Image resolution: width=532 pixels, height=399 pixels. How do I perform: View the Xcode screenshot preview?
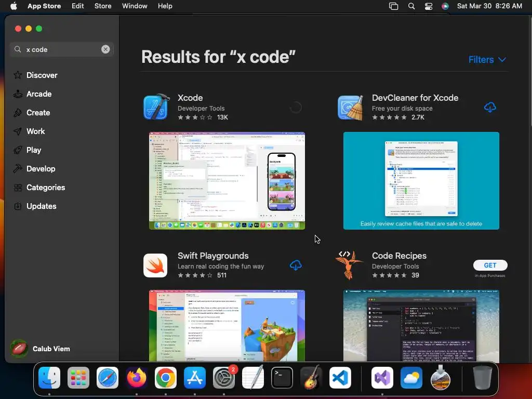[x=227, y=181]
